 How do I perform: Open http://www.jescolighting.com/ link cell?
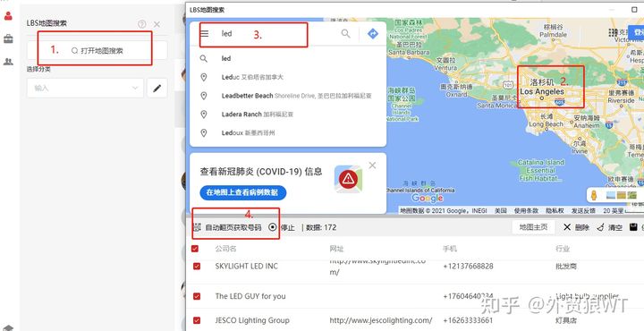[x=381, y=320]
